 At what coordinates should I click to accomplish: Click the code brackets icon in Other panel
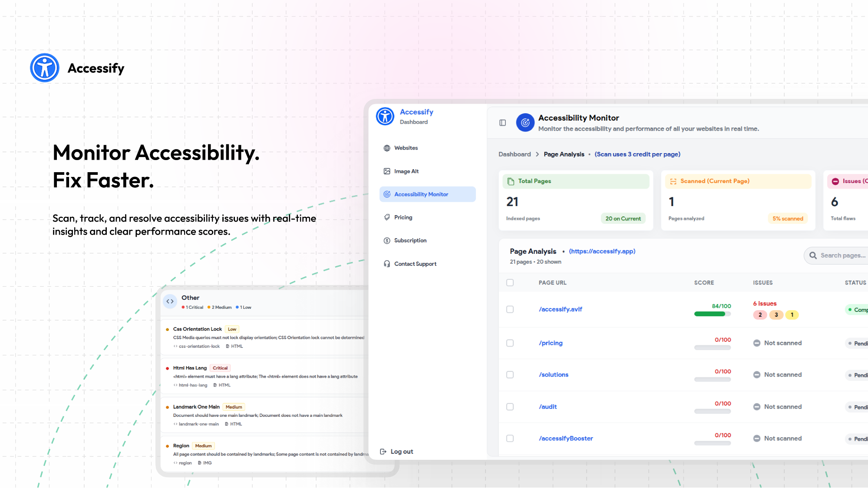point(170,301)
